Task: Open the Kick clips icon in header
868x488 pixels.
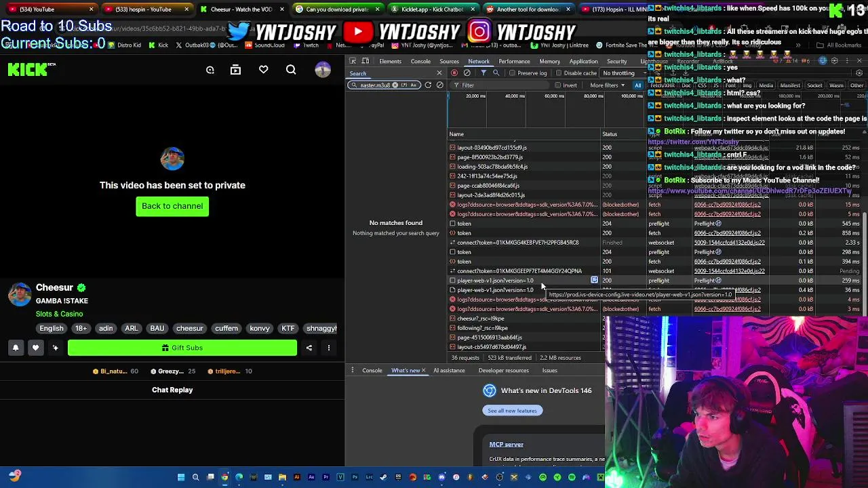Action: 235,70
